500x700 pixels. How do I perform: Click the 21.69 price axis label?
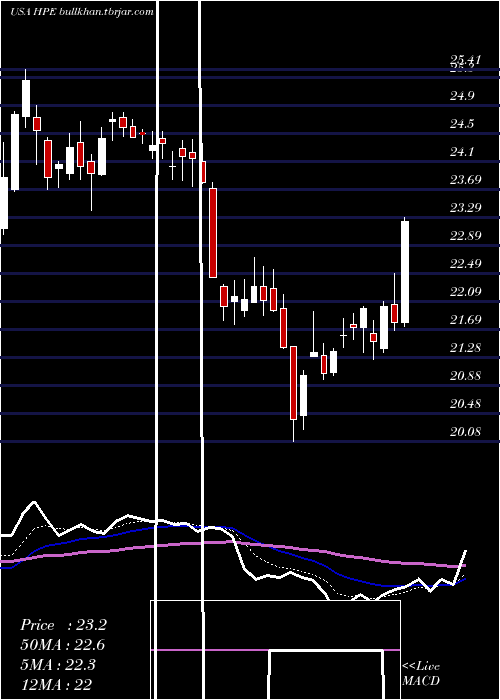465,320
